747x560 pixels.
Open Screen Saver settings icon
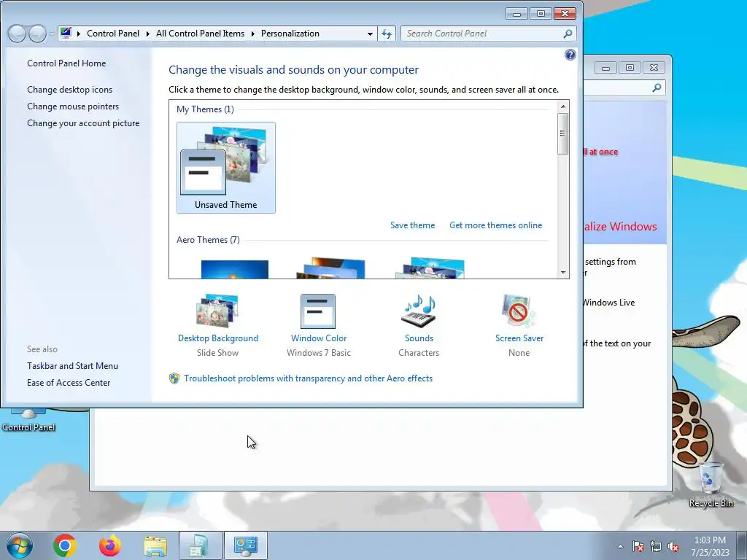(519, 311)
